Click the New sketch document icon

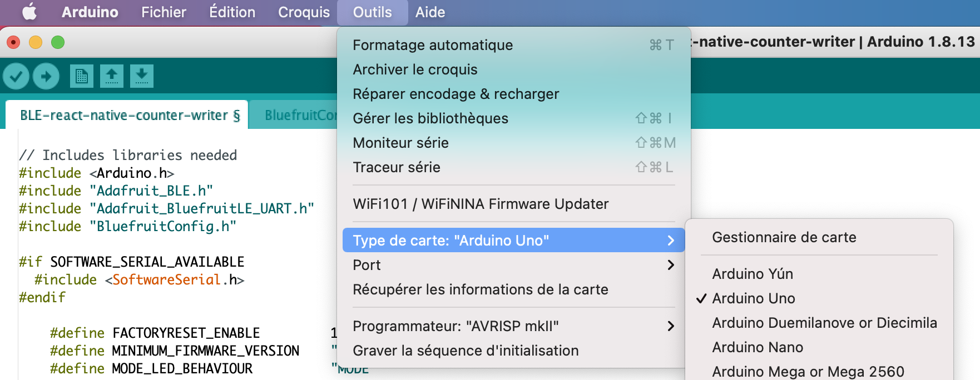pyautogui.click(x=82, y=76)
